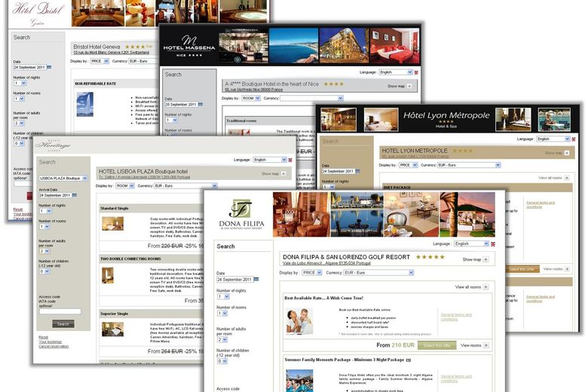The image size is (588, 392).
Task: Click the fountain thumbnail on Bristol Hotel page
Action: tap(84, 105)
